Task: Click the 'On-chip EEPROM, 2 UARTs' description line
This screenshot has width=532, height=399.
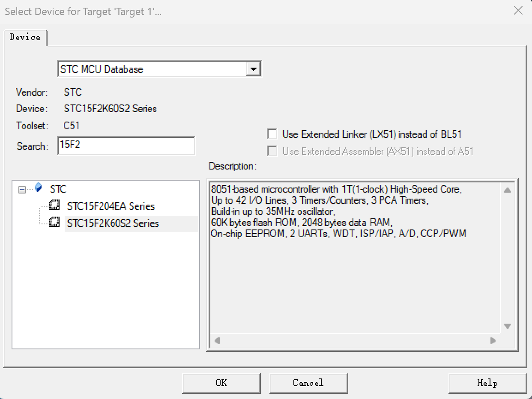Action: [x=338, y=234]
